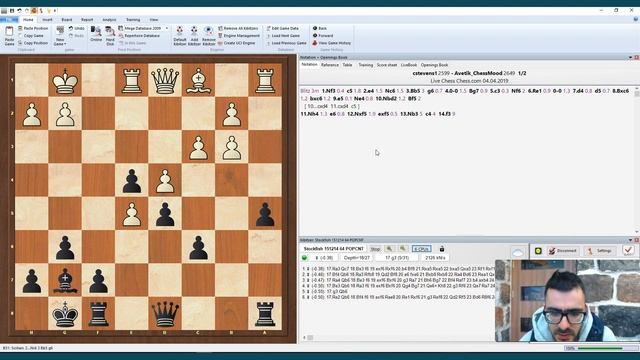Select the white king on g1
This screenshot has width=640, height=360.
click(65, 80)
